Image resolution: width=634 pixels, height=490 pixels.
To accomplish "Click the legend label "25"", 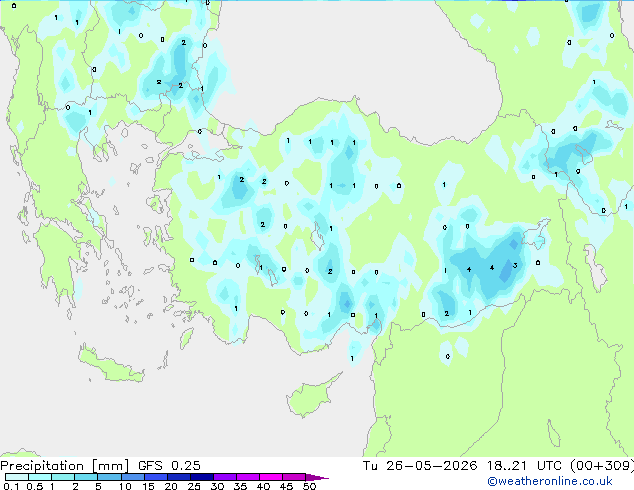I will (194, 486).
